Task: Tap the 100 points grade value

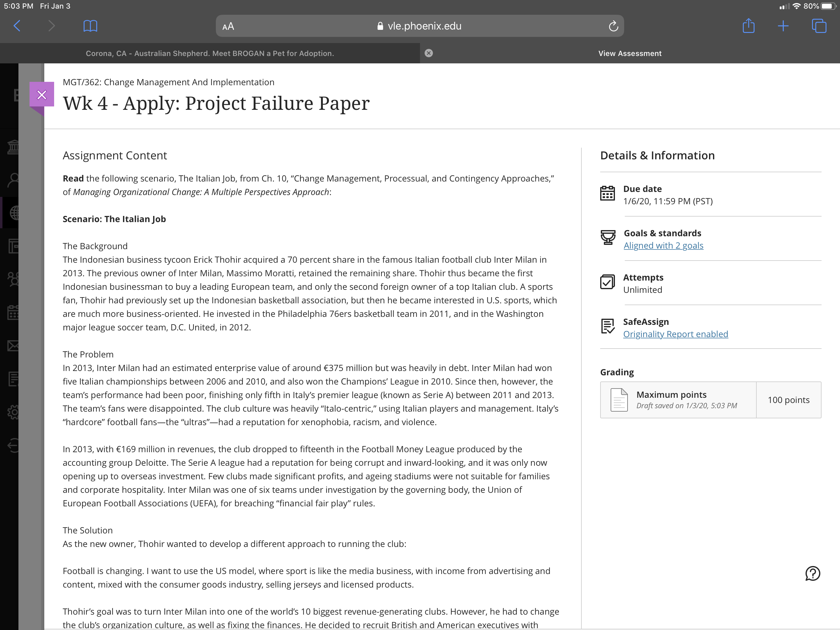Action: (x=789, y=400)
